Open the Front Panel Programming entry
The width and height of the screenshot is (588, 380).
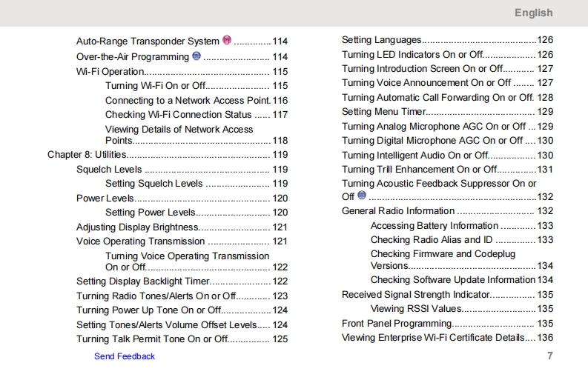(x=396, y=324)
